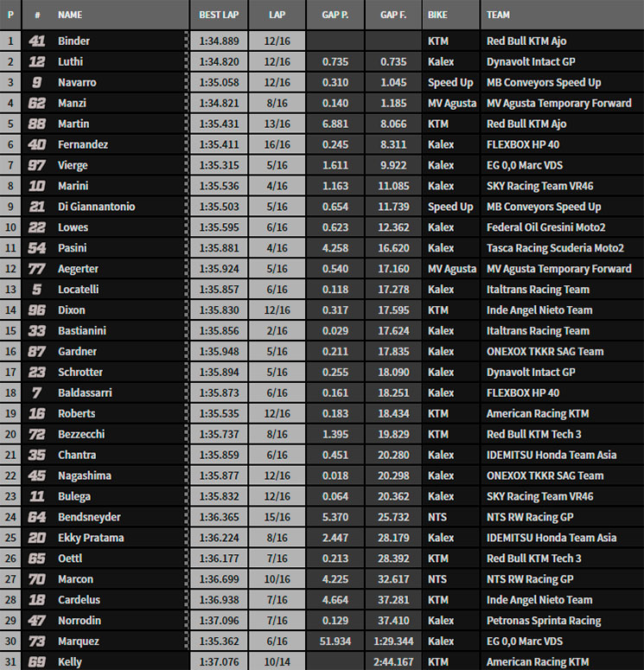Click Marquez's final gap 1:29.344
Image resolution: width=644 pixels, height=670 pixels.
click(x=393, y=641)
